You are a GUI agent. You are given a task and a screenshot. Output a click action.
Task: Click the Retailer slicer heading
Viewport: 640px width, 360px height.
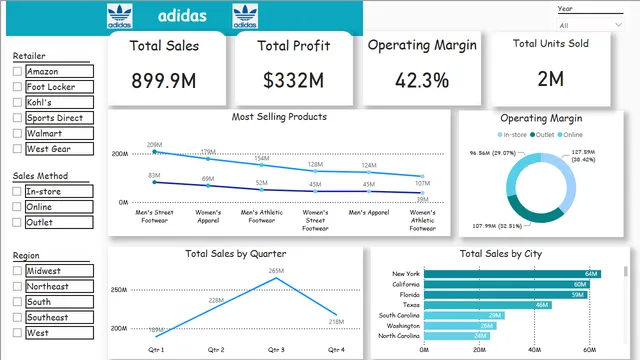tap(29, 56)
